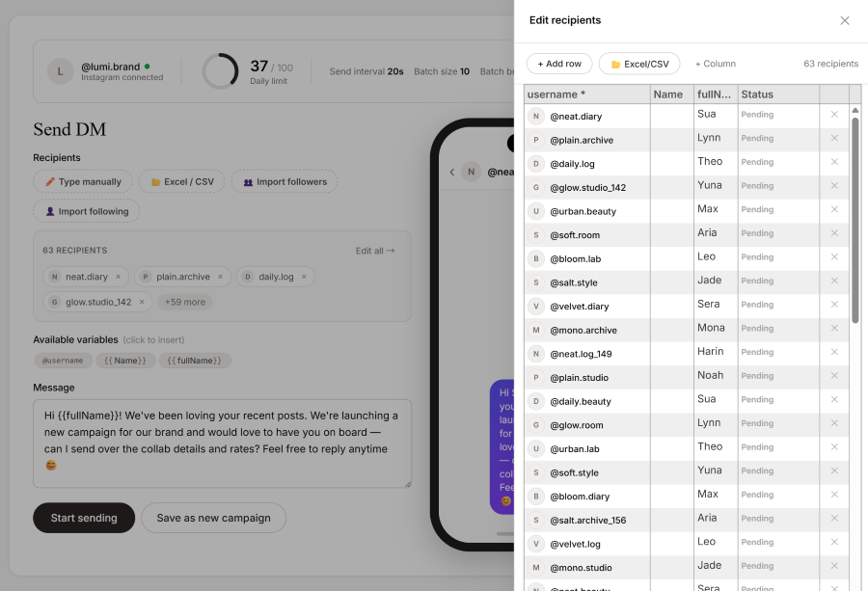The height and width of the screenshot is (591, 868).
Task: Choose Type manually recipient option
Action: click(x=83, y=181)
